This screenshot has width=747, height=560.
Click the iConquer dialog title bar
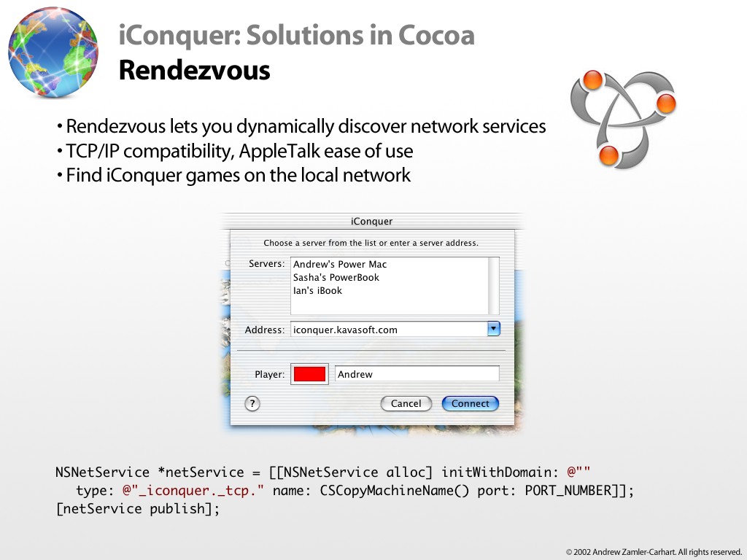click(372, 221)
